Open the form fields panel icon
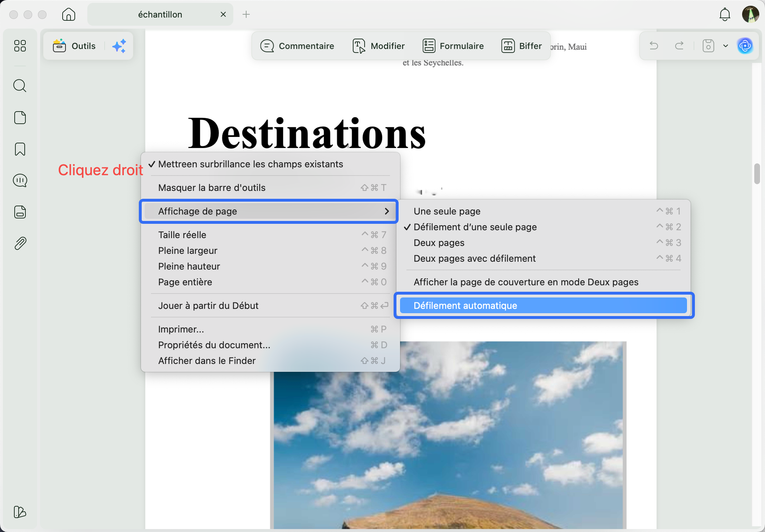765x532 pixels. [x=20, y=212]
